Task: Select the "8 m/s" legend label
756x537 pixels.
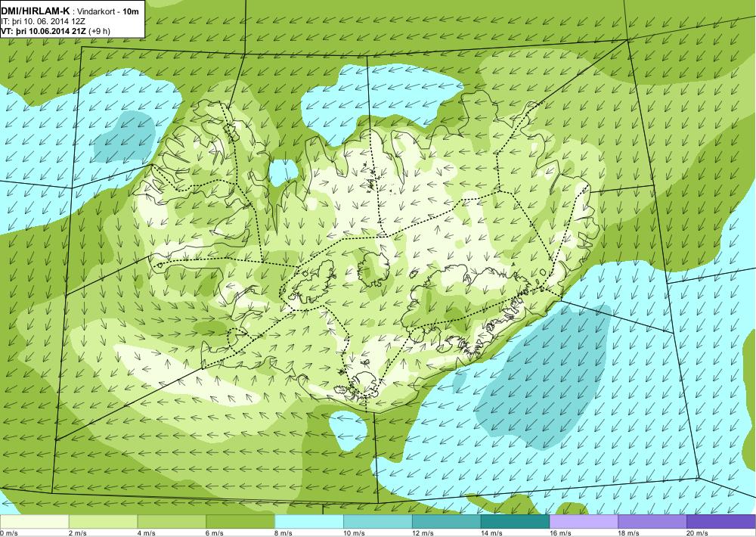Action: [x=283, y=533]
